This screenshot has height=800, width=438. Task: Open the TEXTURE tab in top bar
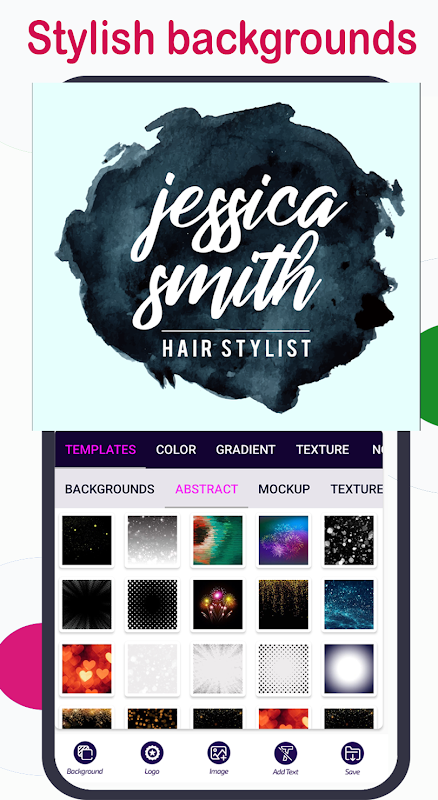point(323,449)
